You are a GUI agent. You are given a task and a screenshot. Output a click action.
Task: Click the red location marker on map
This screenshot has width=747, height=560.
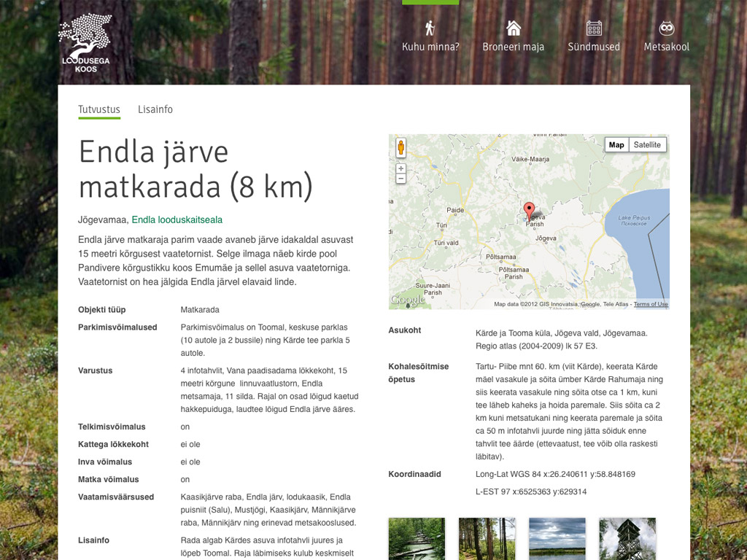[x=530, y=210]
